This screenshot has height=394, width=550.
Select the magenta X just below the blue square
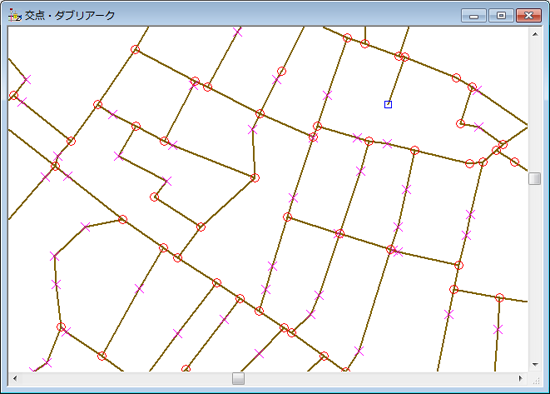pos(387,143)
